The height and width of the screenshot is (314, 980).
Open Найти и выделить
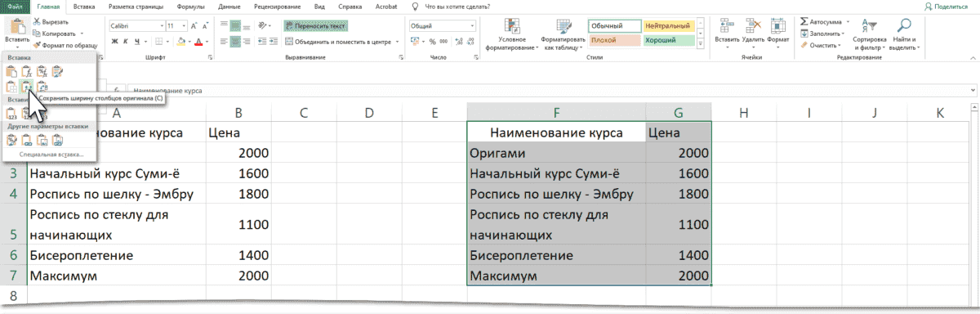(904, 34)
